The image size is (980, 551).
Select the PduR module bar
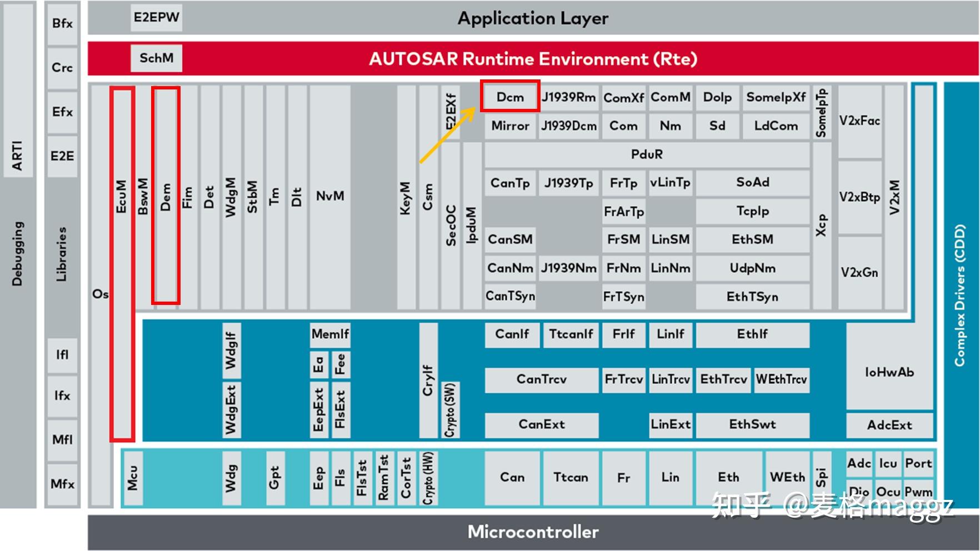point(647,154)
